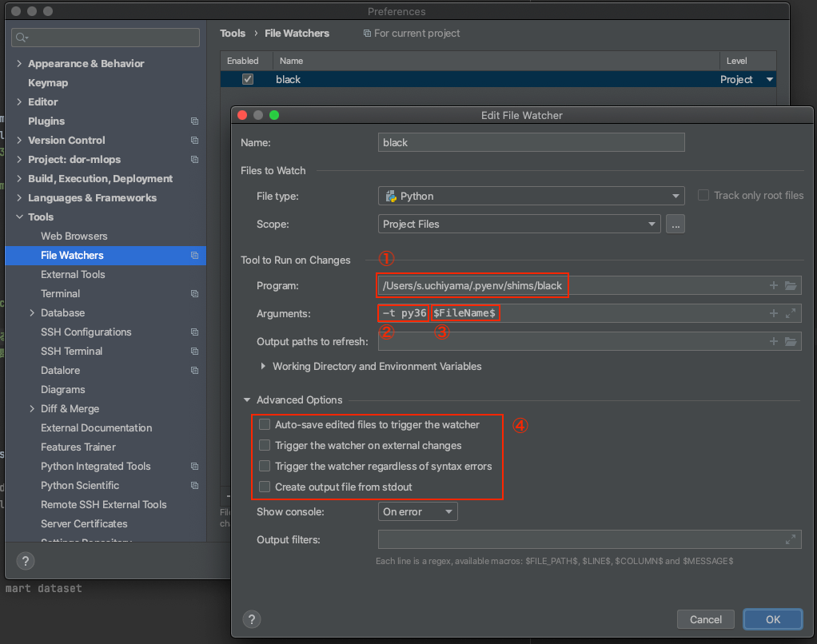
Task: Click the For current project icon in header
Action: click(368, 34)
